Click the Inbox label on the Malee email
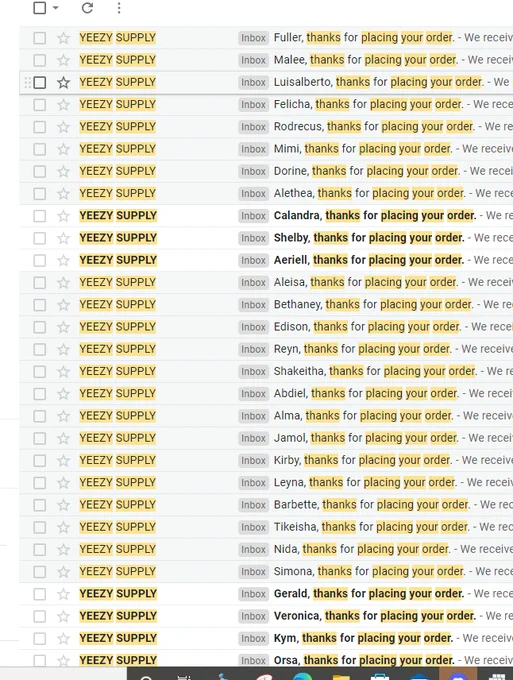 (x=253, y=60)
